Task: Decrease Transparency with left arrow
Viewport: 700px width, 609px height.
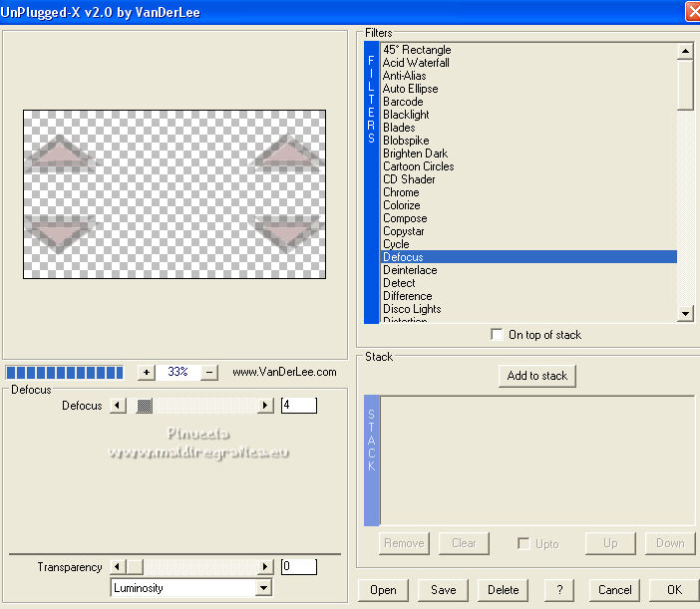Action: [x=118, y=566]
